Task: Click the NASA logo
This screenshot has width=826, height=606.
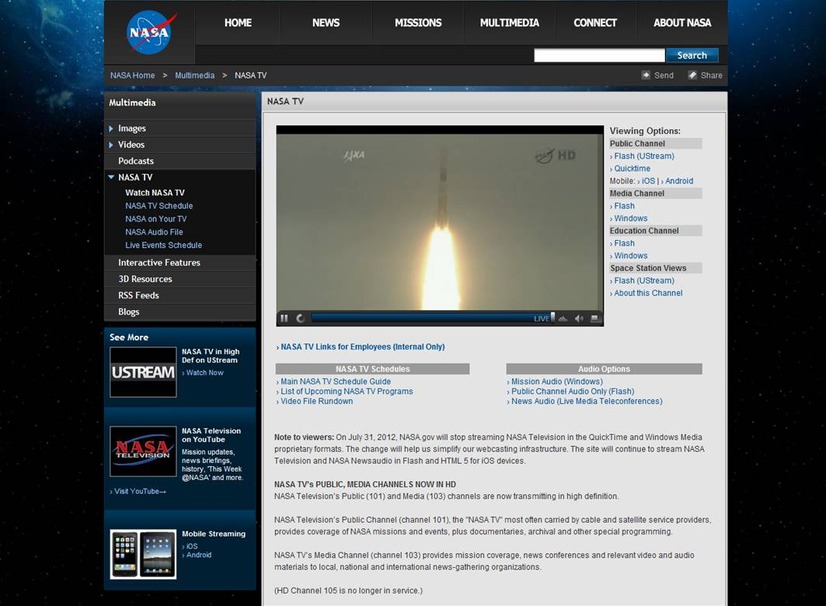Action: (x=151, y=33)
